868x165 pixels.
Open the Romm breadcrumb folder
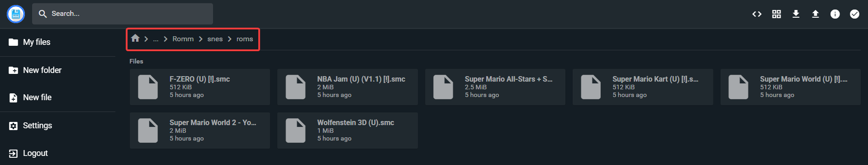click(183, 39)
